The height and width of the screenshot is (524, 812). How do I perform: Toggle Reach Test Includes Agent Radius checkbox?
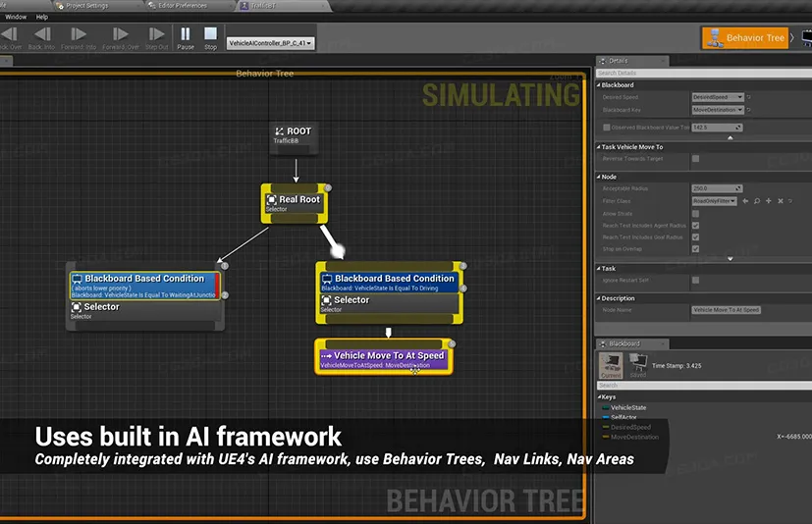point(695,226)
